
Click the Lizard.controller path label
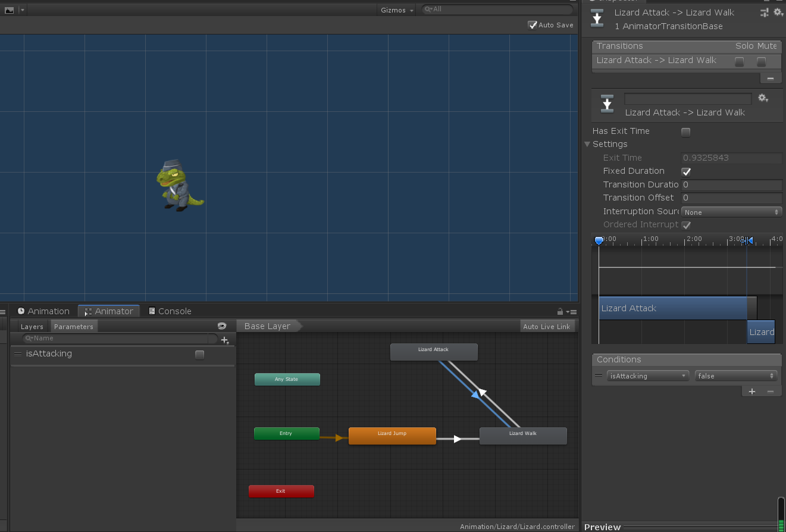tap(517, 527)
